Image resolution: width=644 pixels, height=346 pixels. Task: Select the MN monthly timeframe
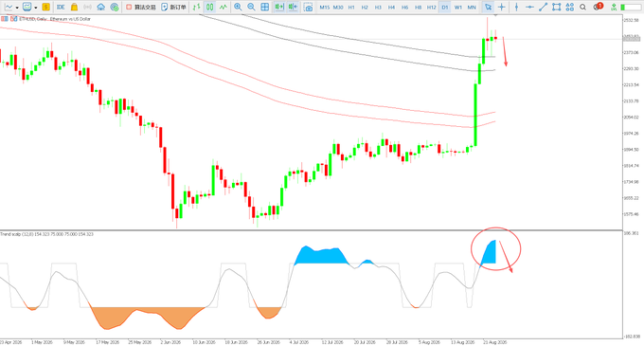(472, 8)
